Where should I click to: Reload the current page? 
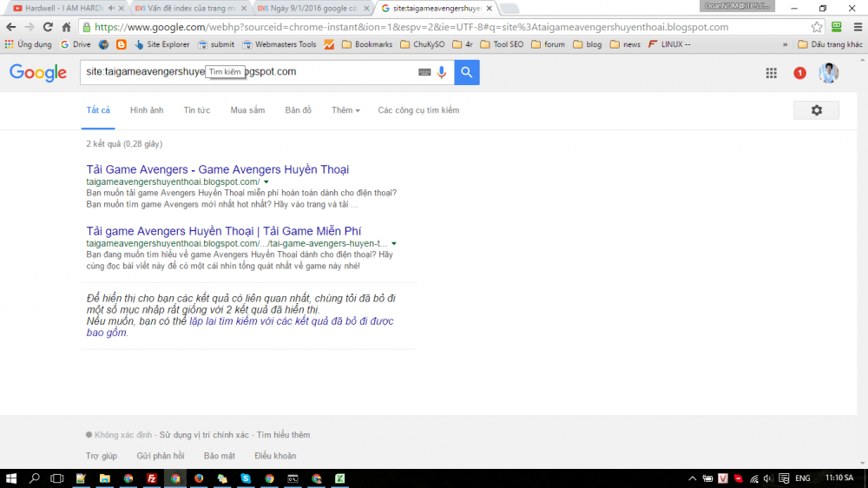(48, 27)
